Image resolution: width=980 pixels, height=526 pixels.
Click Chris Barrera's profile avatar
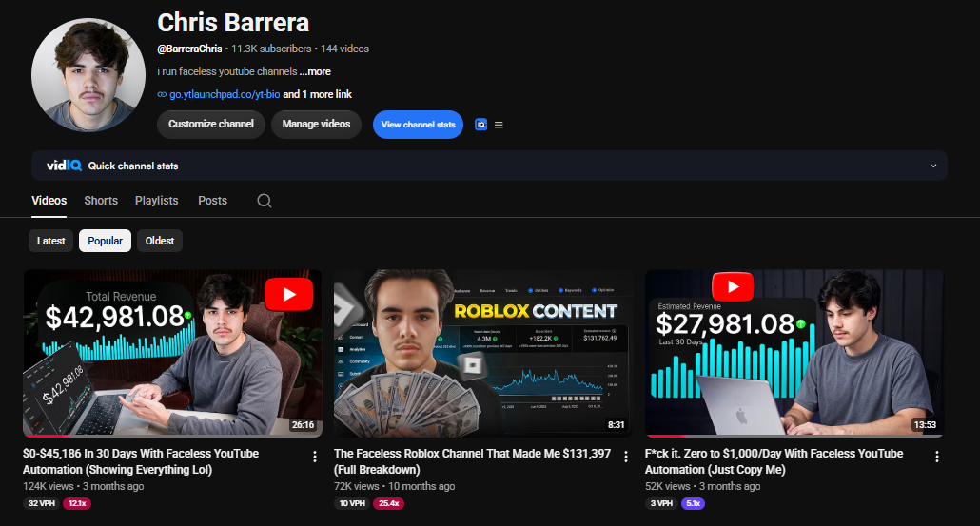click(88, 75)
